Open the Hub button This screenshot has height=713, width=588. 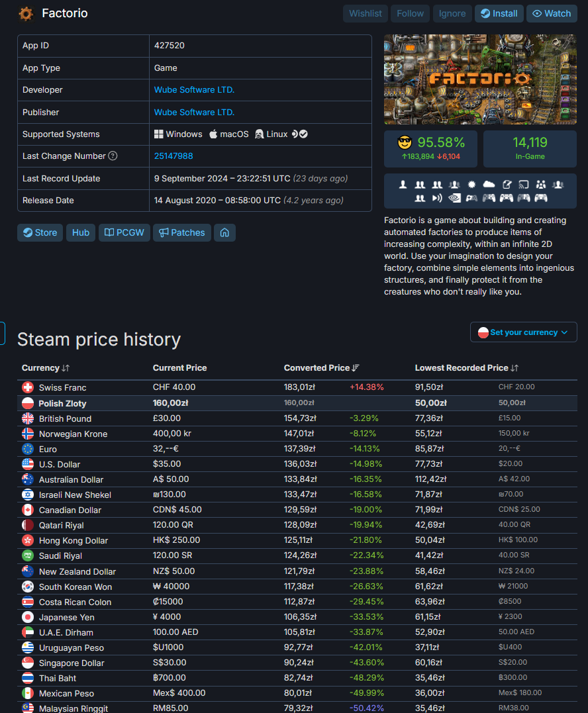[x=81, y=232]
